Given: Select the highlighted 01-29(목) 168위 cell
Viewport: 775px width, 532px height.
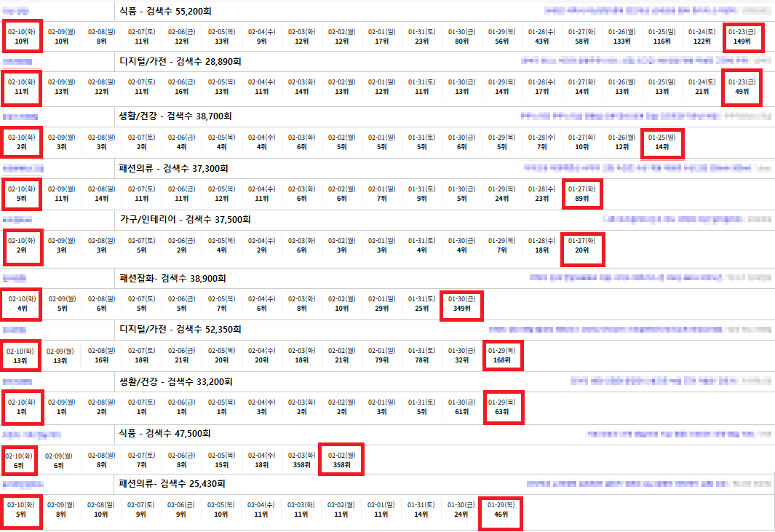Looking at the screenshot, I should pos(501,354).
